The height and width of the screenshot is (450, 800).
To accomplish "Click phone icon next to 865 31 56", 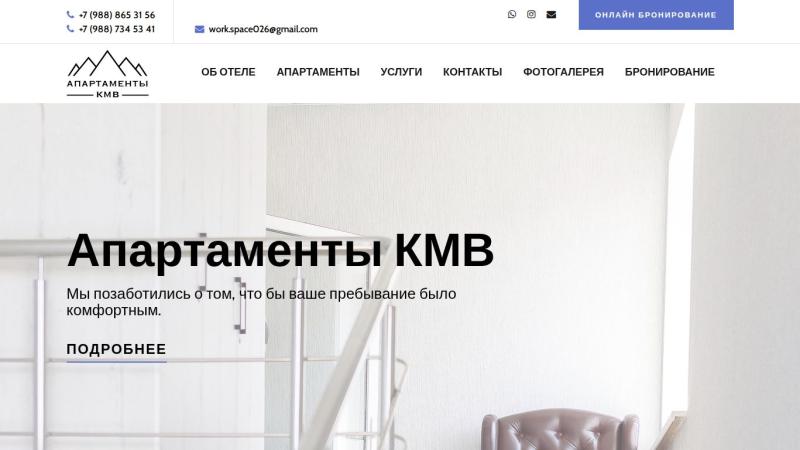I will 70,15.
